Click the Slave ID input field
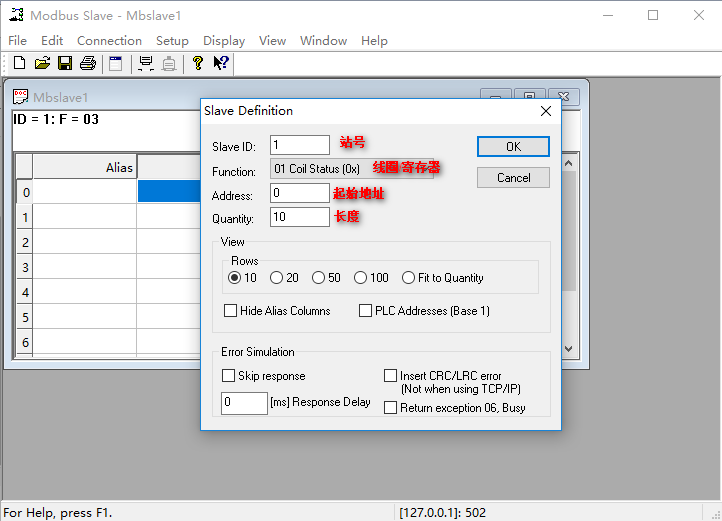 [300, 145]
